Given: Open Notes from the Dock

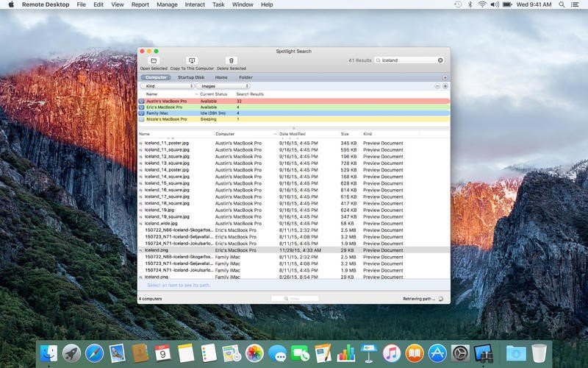Looking at the screenshot, I should point(186,353).
